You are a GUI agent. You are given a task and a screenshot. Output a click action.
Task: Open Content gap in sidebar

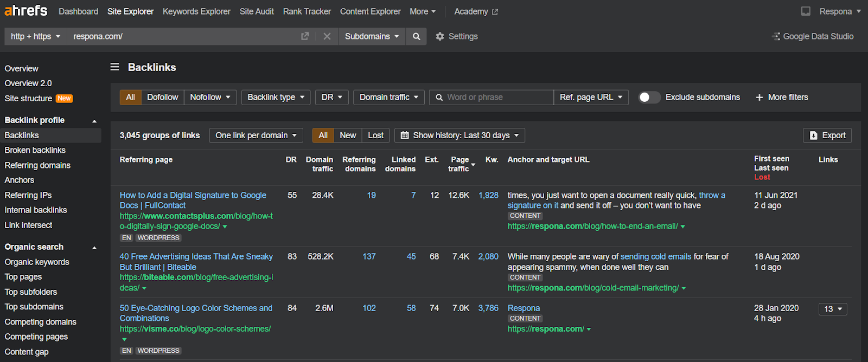point(27,352)
